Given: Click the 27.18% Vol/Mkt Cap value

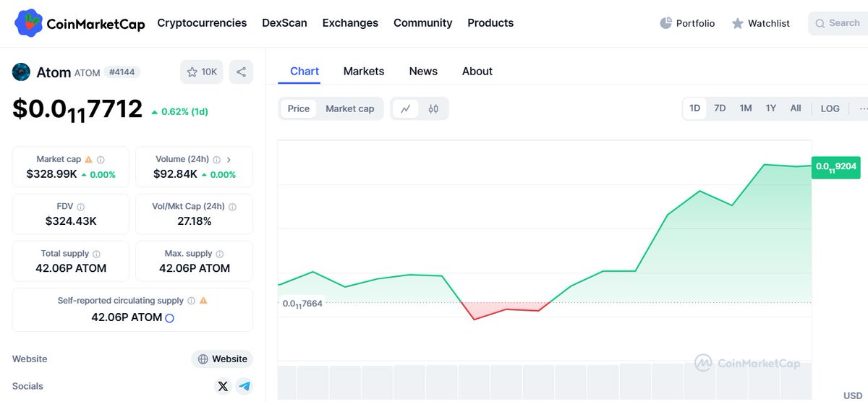Looking at the screenshot, I should (x=195, y=221).
